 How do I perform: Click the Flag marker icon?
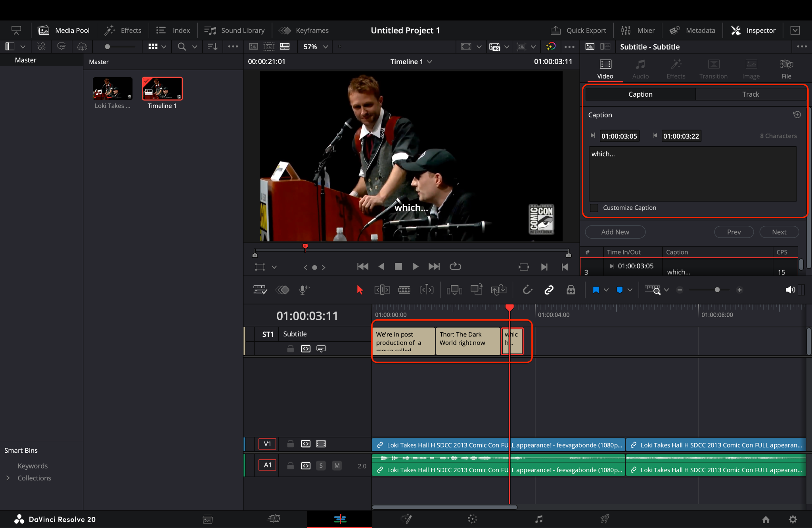point(596,290)
